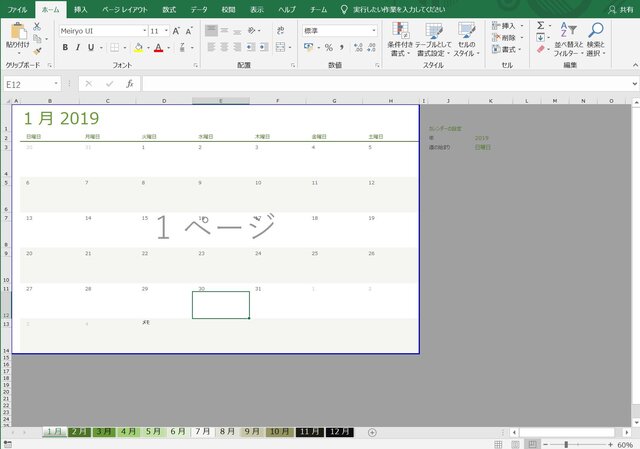Increase font size with larger A icon
The width and height of the screenshot is (640, 449).
(x=176, y=31)
